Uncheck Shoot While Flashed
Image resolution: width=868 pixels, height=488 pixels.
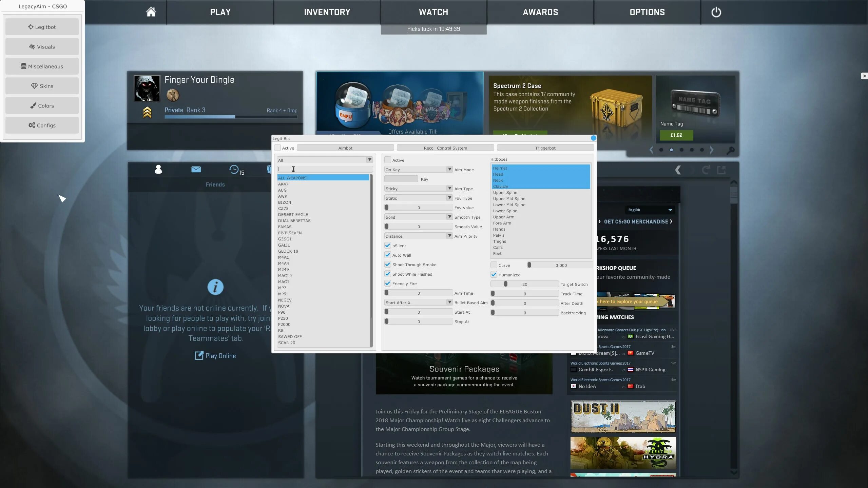(388, 274)
